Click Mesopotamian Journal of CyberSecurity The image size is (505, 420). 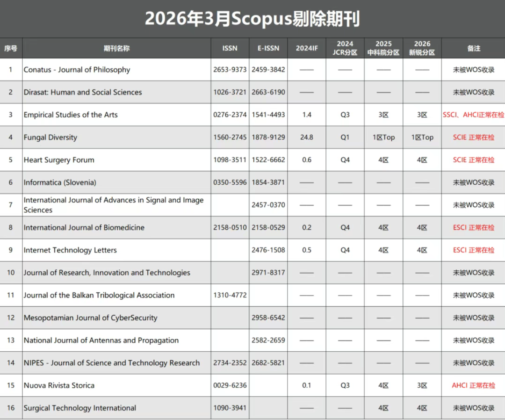tap(90, 318)
